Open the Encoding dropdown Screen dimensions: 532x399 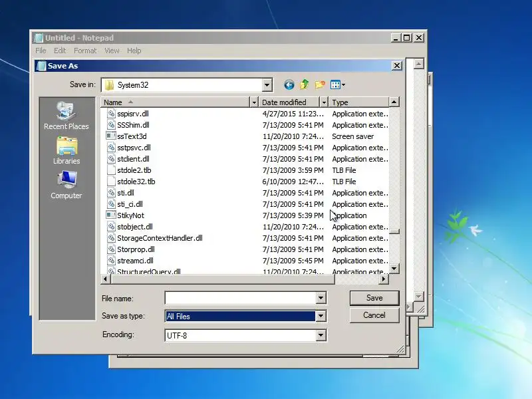321,336
